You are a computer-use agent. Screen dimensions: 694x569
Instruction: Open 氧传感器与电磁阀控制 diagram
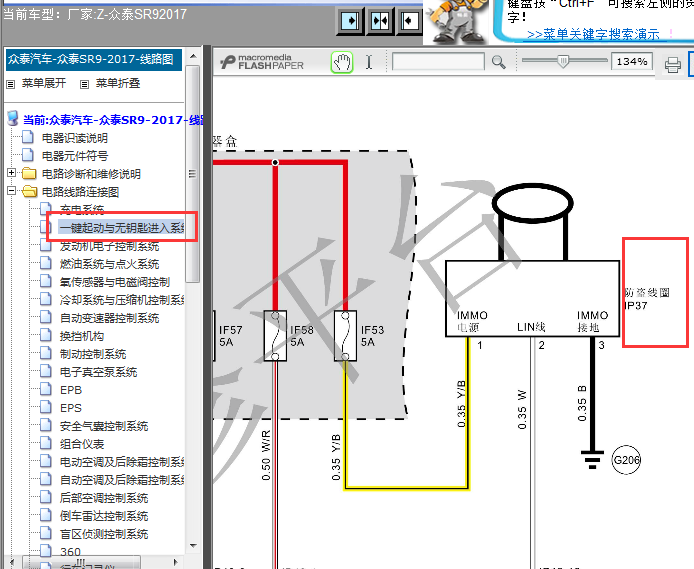[115, 282]
